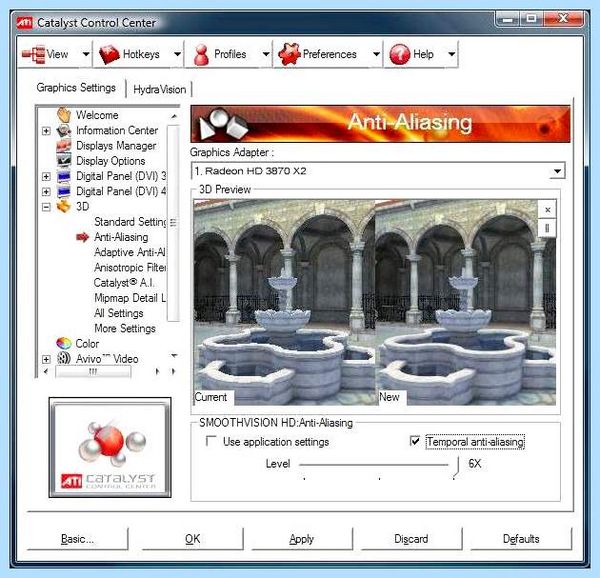Click tree vertical scrollbar up arrow
Screen dimensions: 600x578
(x=174, y=116)
